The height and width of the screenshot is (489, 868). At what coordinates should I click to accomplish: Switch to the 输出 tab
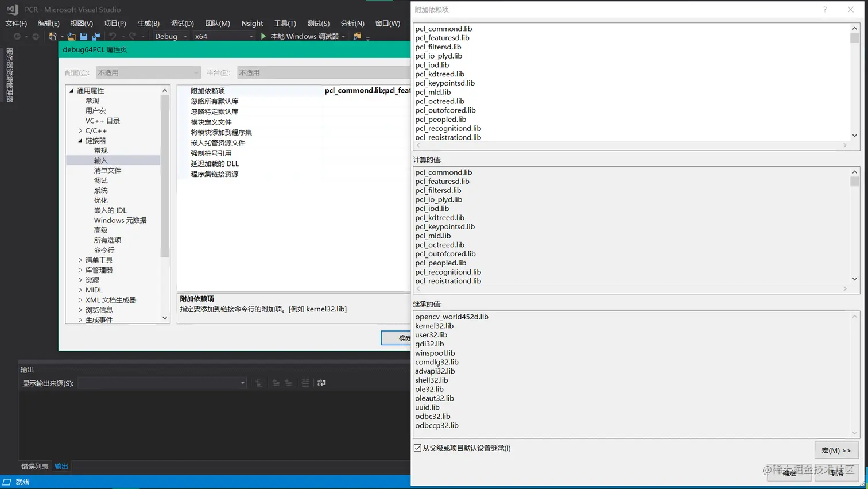coord(61,466)
